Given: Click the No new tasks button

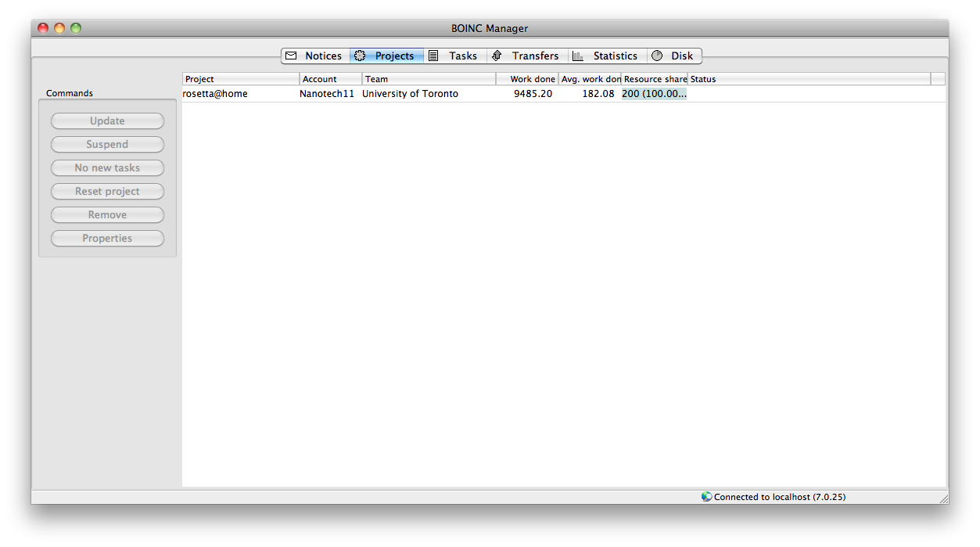Looking at the screenshot, I should click(108, 168).
